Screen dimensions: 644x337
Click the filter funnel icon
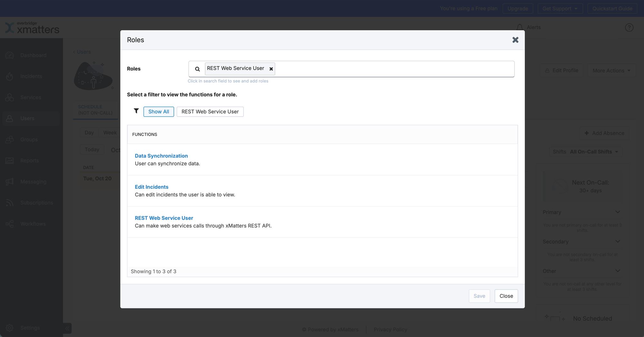(136, 111)
